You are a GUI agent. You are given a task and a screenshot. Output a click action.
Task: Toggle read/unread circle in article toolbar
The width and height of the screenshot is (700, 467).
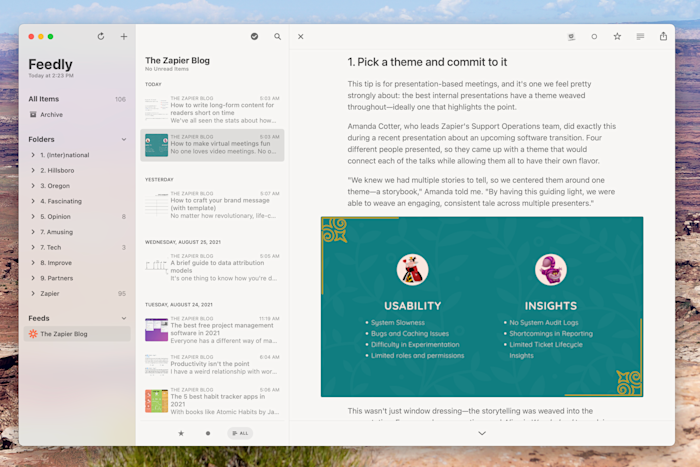pyautogui.click(x=594, y=37)
